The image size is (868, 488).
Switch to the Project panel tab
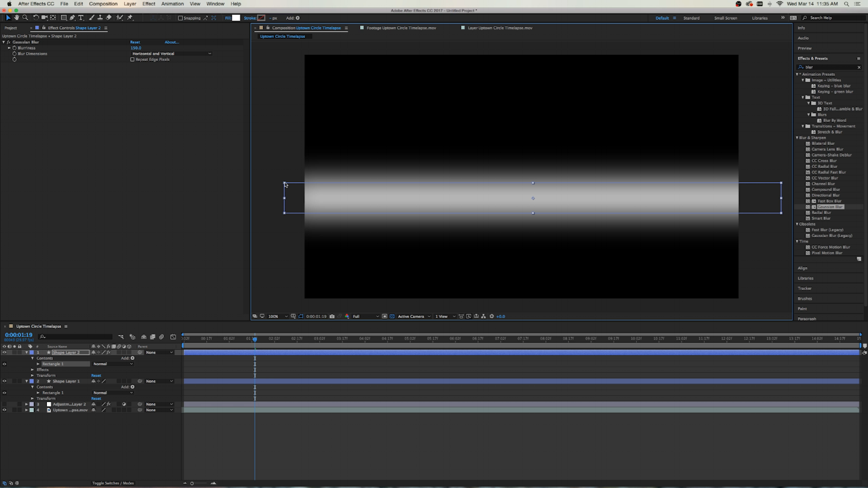click(11, 28)
